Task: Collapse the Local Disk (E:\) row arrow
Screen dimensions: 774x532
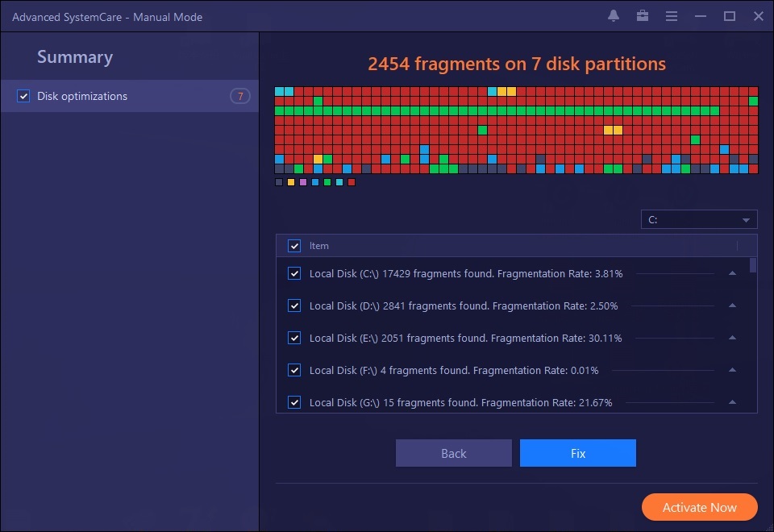Action: (x=733, y=338)
